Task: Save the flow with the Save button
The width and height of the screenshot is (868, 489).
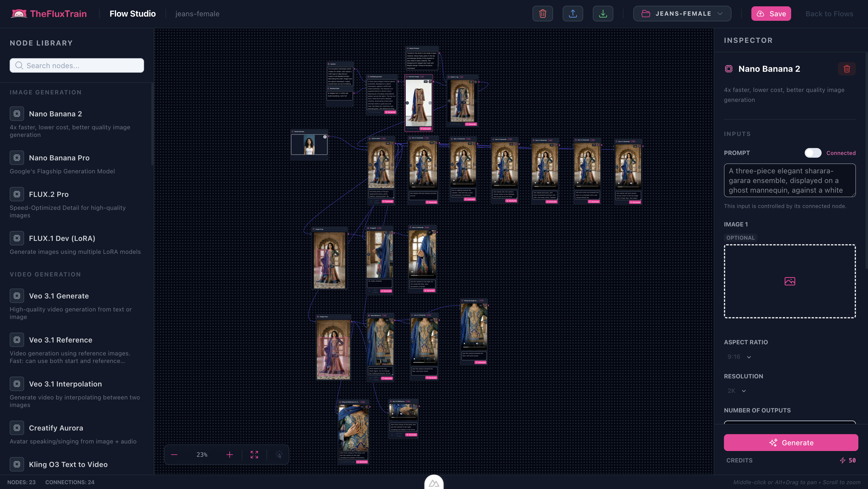Action: tap(771, 14)
